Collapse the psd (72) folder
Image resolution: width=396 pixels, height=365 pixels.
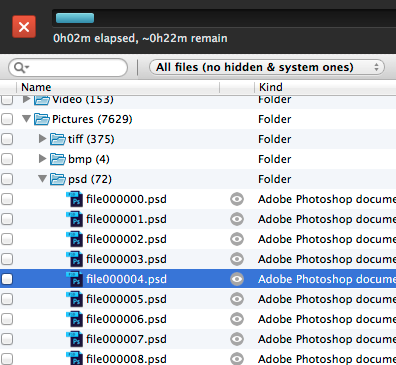click(42, 179)
